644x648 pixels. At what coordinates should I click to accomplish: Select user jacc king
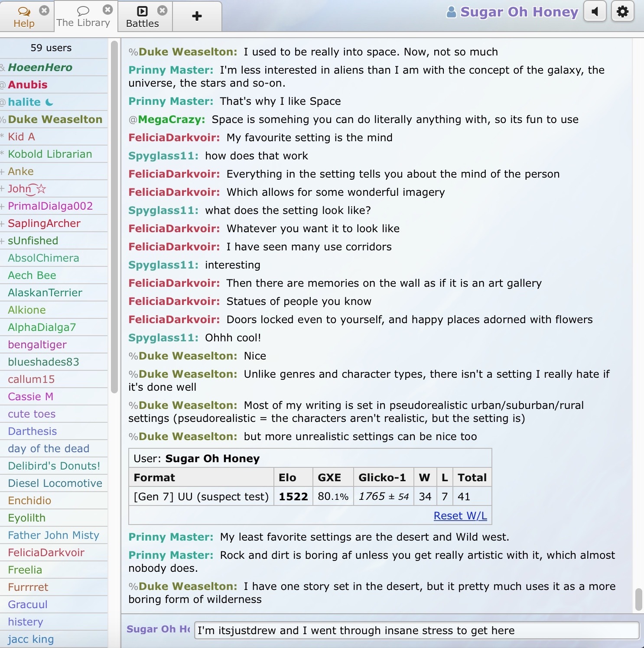click(54, 639)
